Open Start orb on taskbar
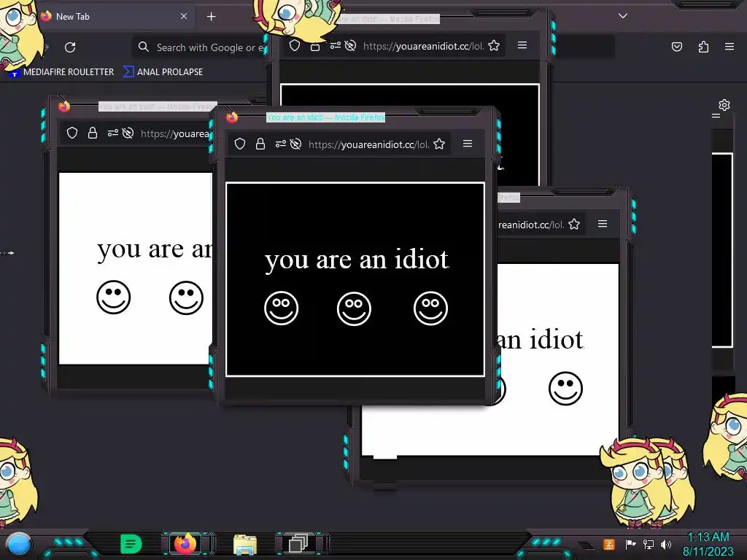 coord(18,545)
